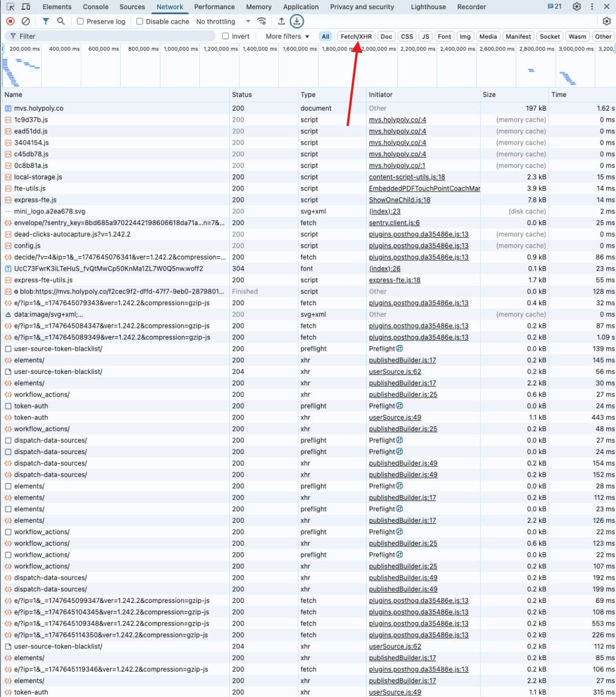Filter requests by Manifest type

click(518, 36)
